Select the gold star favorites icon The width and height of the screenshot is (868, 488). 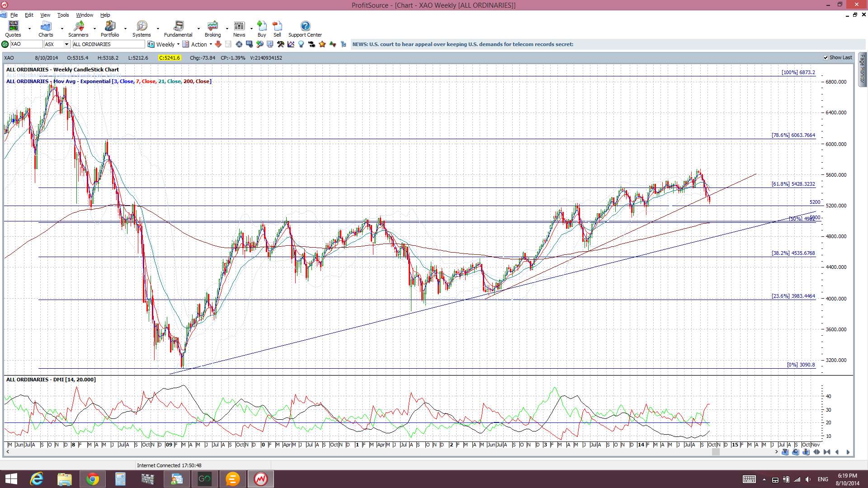point(322,44)
